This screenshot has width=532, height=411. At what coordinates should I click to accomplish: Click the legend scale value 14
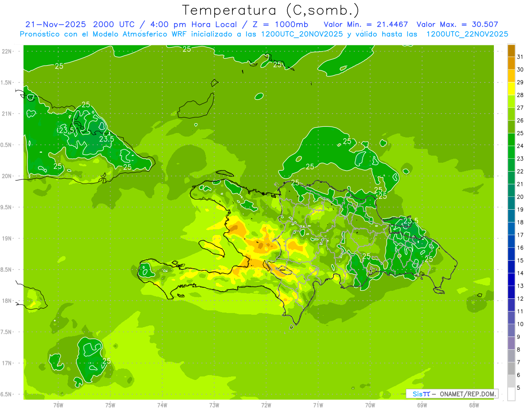(520, 273)
